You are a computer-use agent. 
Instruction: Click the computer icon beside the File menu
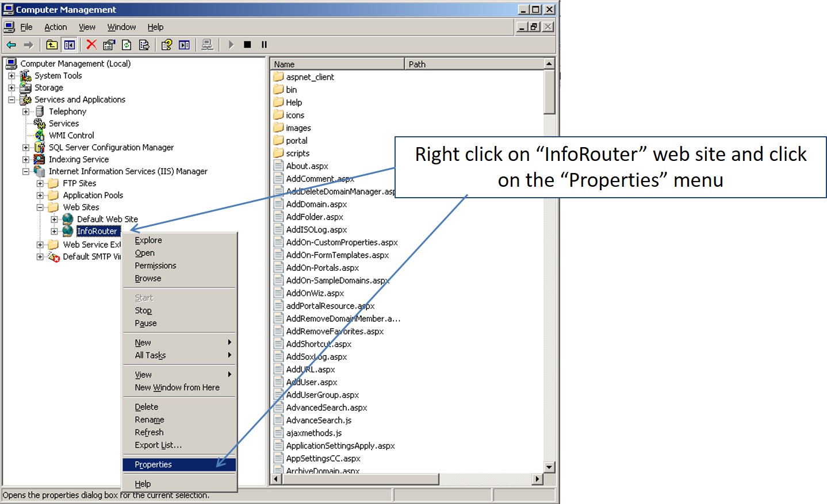(9, 27)
